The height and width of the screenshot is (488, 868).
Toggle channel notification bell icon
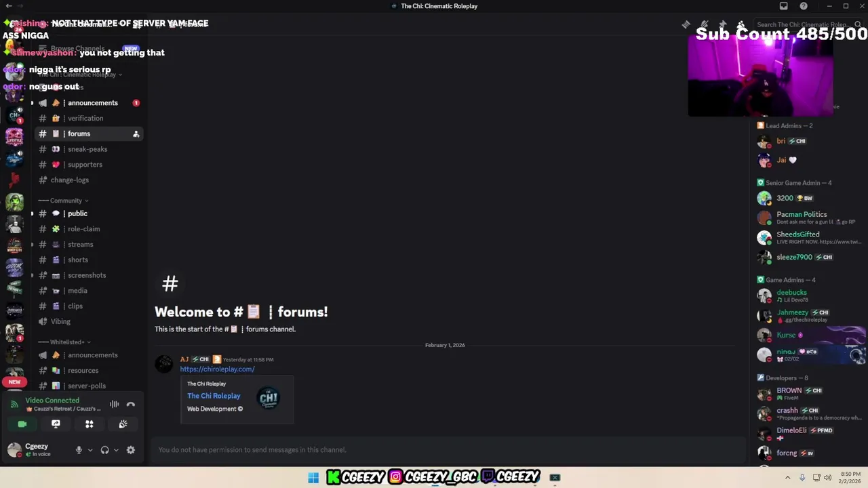click(x=705, y=25)
